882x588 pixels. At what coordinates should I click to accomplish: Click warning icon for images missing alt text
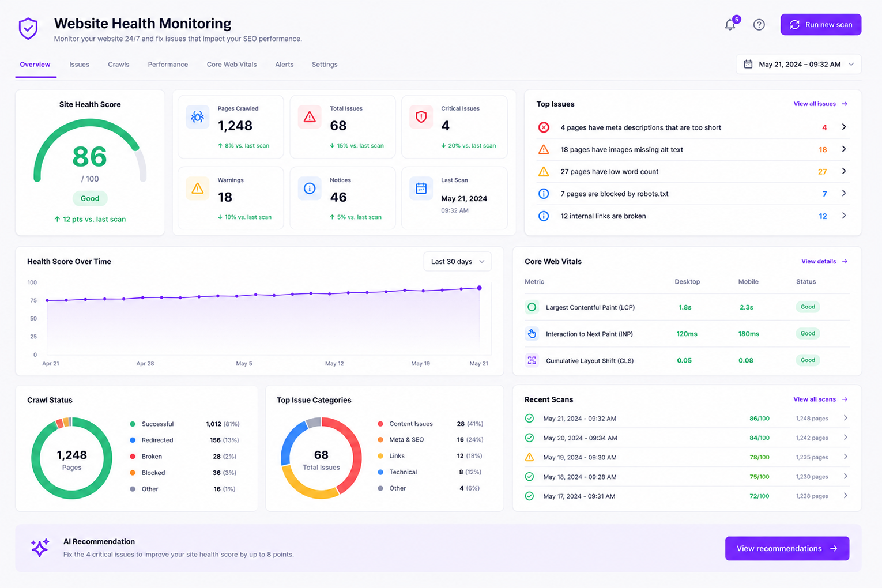coord(544,149)
